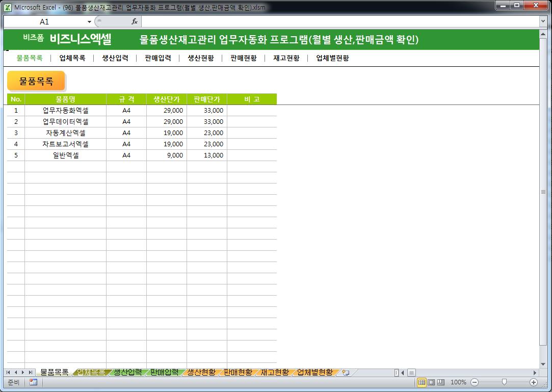Click the 판매단가 column header
This screenshot has height=392, width=552.
coord(207,99)
